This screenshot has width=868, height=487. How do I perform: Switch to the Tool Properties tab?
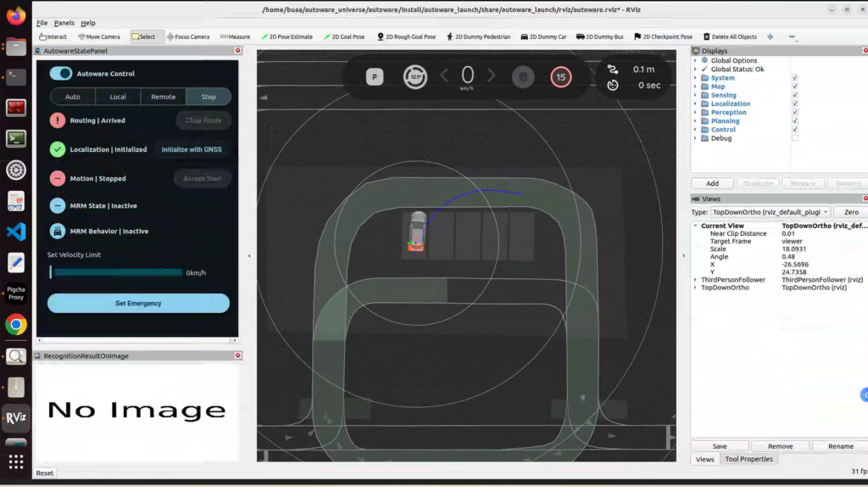[748, 459]
